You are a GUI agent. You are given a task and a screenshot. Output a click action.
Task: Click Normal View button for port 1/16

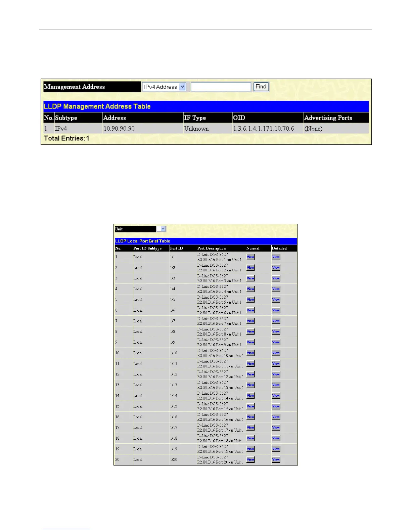(x=250, y=417)
